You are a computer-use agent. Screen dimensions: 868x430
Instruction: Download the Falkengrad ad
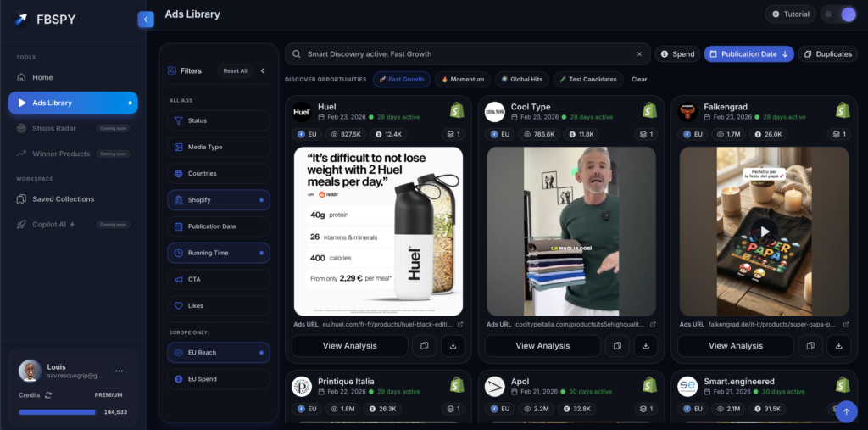pyautogui.click(x=839, y=346)
